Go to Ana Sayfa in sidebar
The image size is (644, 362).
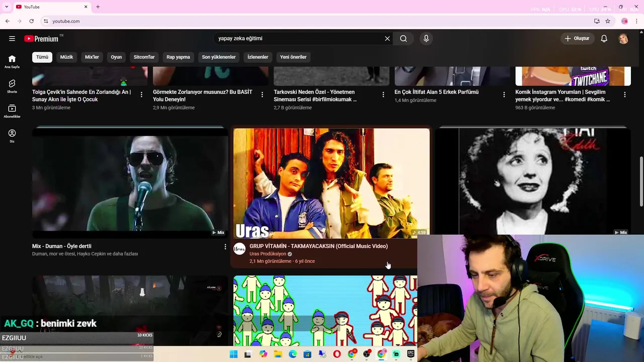click(x=12, y=61)
